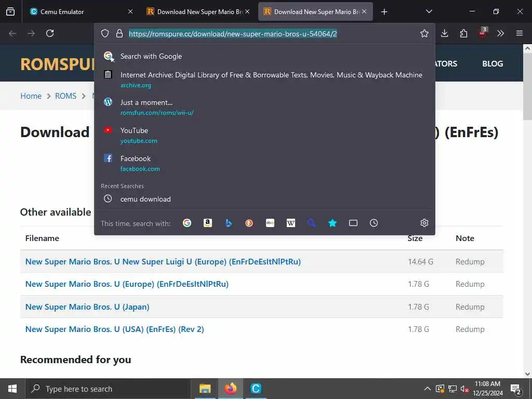Screen dimensions: 532x399
Task: Search this time with Amazon icon
Action: [x=208, y=223]
